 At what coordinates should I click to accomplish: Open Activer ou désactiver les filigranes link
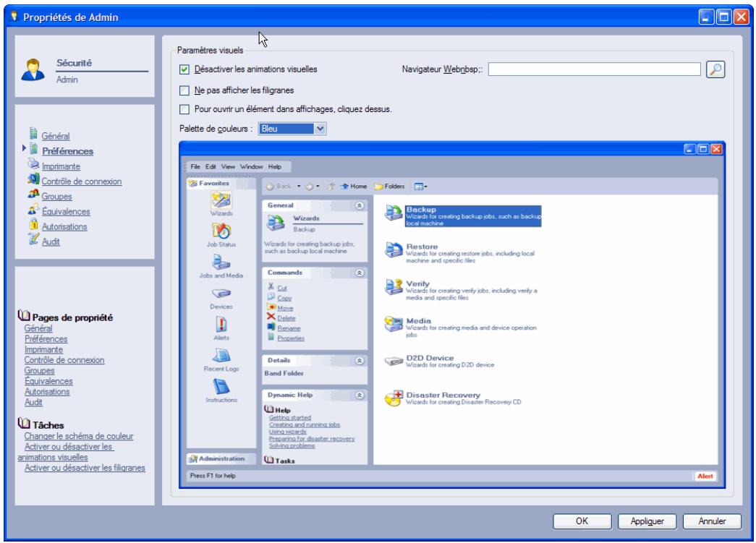tap(85, 468)
